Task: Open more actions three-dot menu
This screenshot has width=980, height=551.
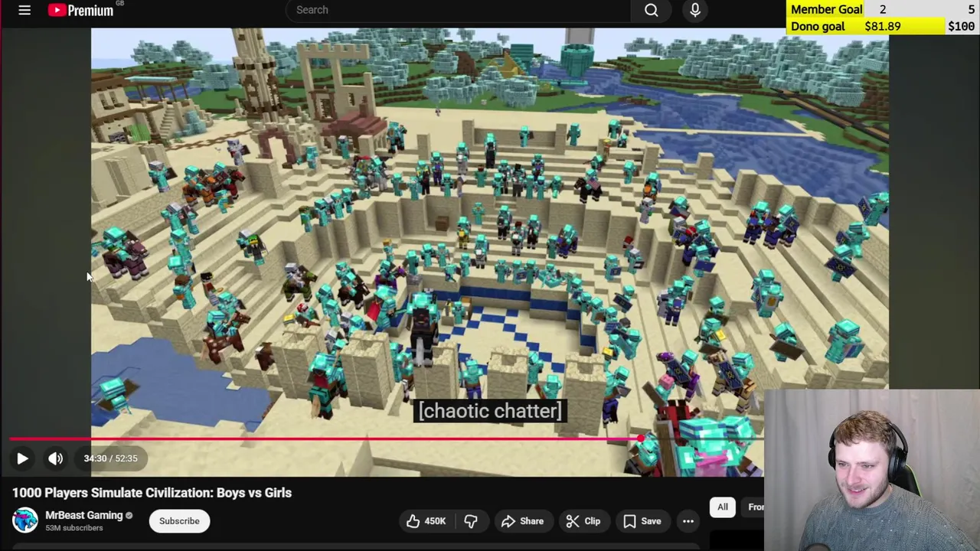Action: pyautogui.click(x=688, y=521)
